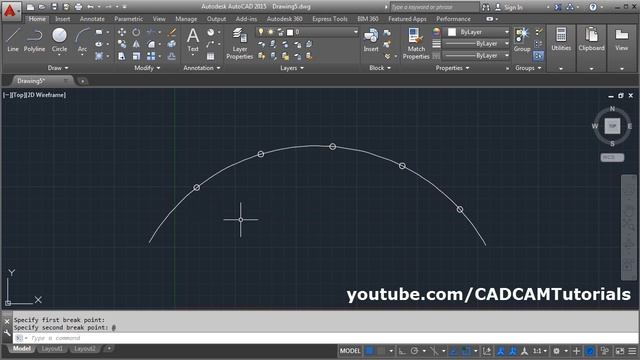Image resolution: width=640 pixels, height=360 pixels.
Task: Select the Circle tool
Action: 60,40
